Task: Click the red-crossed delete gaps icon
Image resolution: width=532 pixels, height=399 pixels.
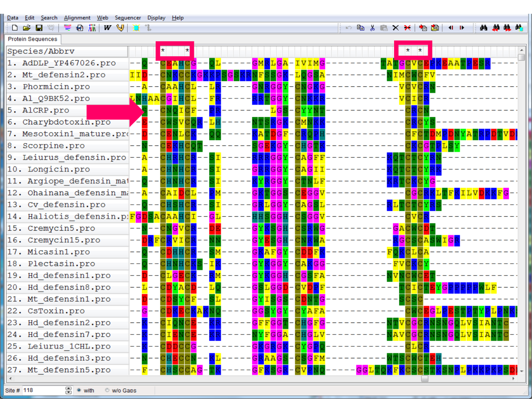Action: [x=407, y=28]
